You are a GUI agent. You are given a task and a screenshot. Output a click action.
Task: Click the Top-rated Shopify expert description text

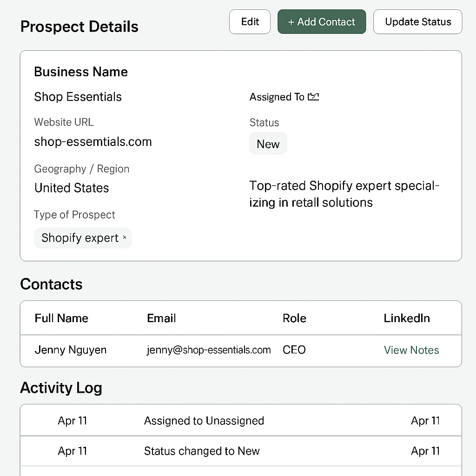click(344, 194)
